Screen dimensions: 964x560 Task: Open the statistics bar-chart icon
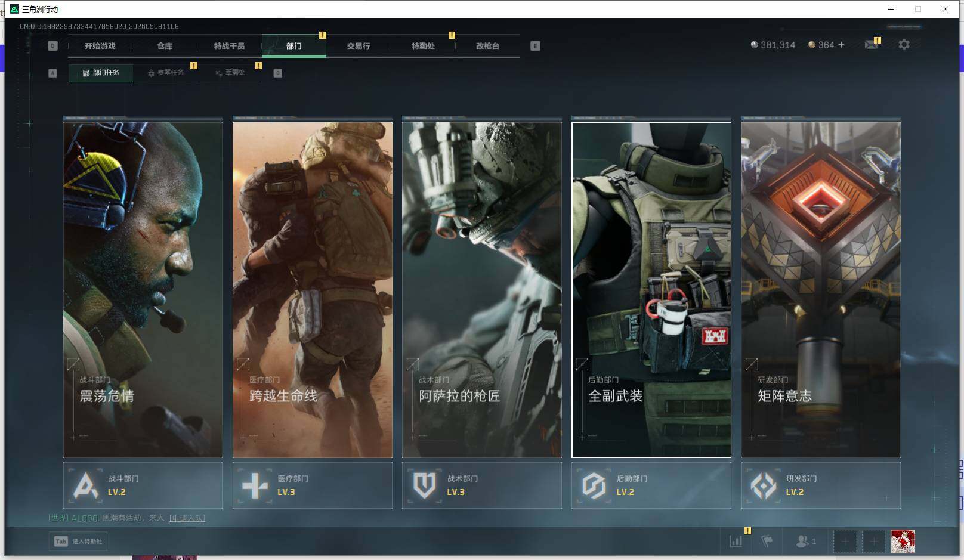pyautogui.click(x=736, y=542)
